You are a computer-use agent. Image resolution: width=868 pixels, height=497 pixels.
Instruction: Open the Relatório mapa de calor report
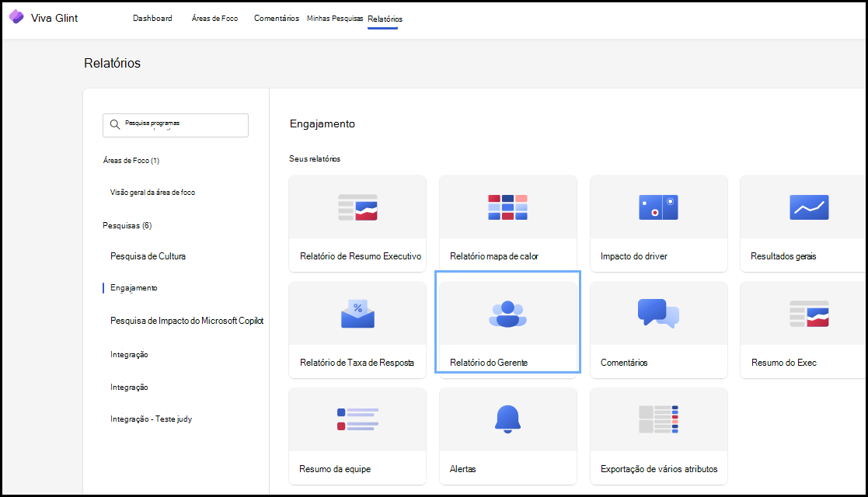point(507,224)
